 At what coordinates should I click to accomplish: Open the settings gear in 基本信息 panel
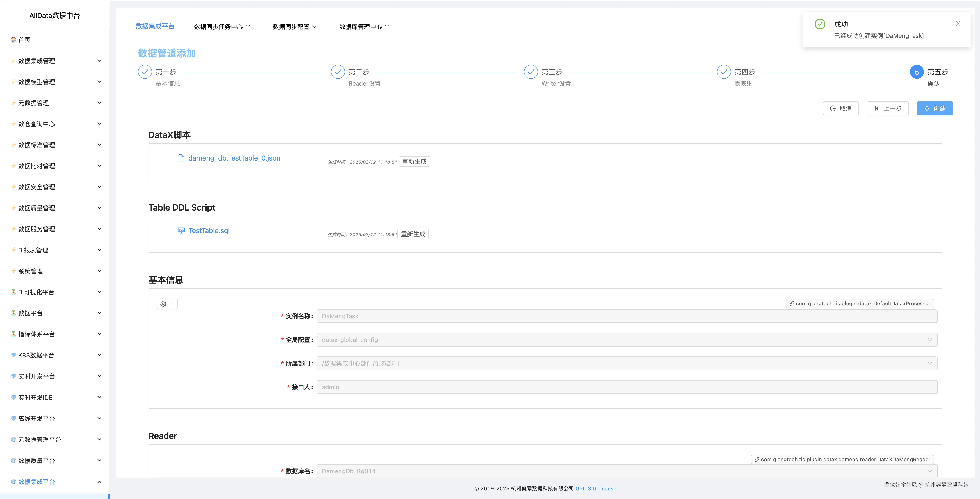pos(164,304)
